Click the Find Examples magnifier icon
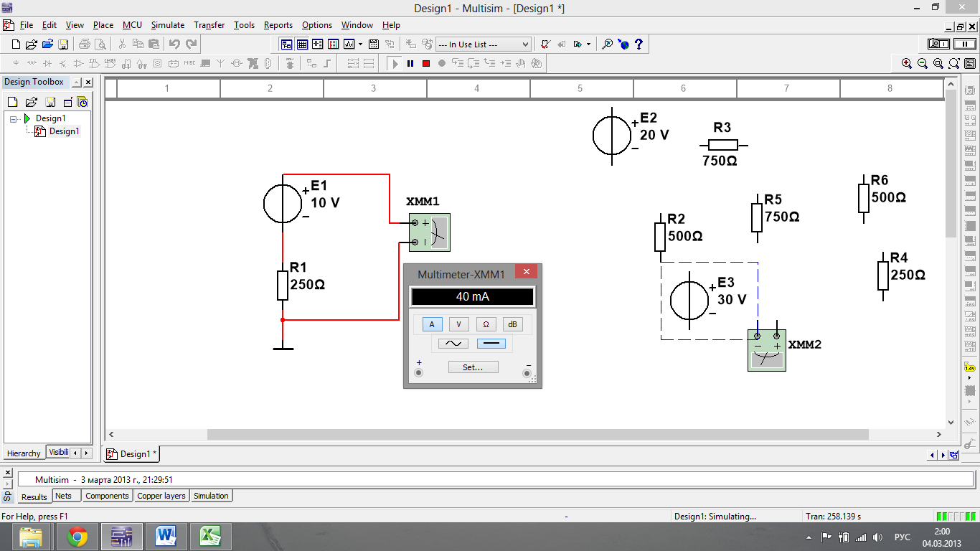This screenshot has width=980, height=551. pyautogui.click(x=607, y=44)
